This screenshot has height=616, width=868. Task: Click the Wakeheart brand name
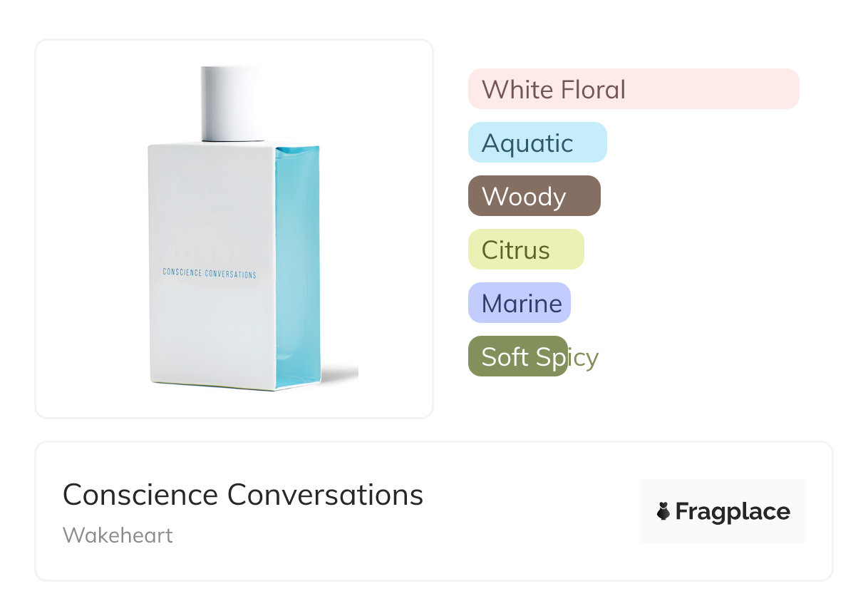coord(118,535)
